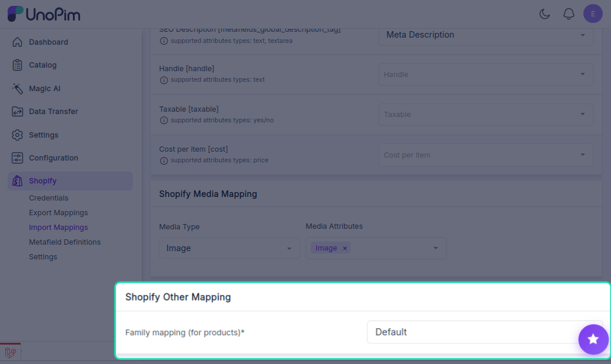
Task: Click the Cost per item info icon
Action: (163, 161)
